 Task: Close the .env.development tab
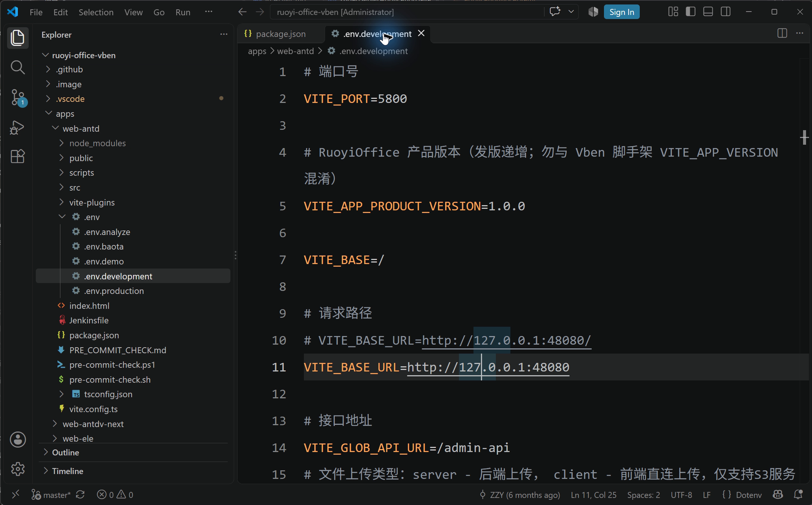coord(421,33)
